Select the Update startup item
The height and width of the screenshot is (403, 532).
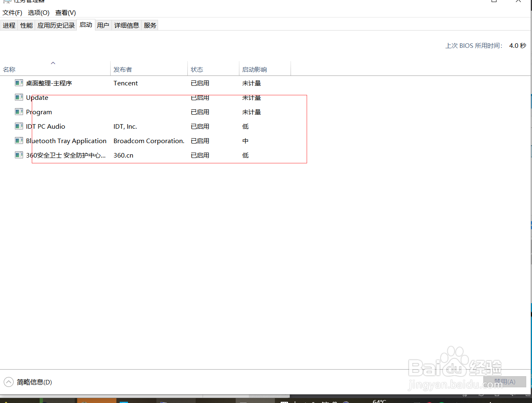37,97
